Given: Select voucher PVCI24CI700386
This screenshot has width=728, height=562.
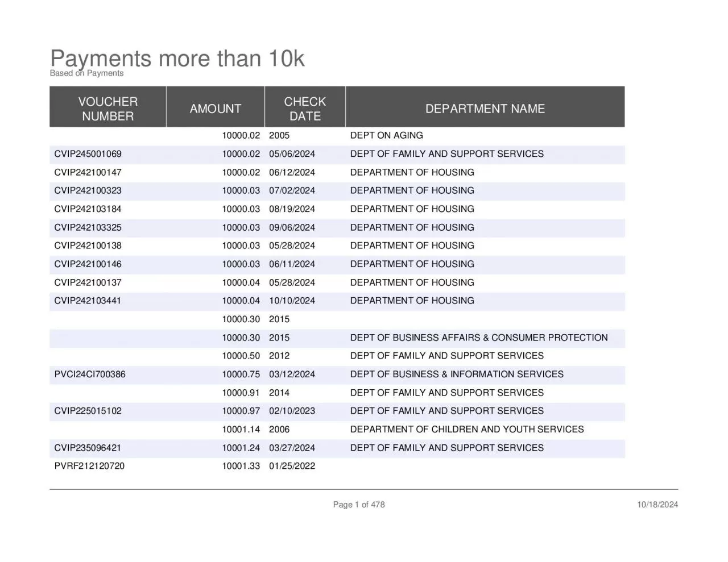Looking at the screenshot, I should click(90, 374).
